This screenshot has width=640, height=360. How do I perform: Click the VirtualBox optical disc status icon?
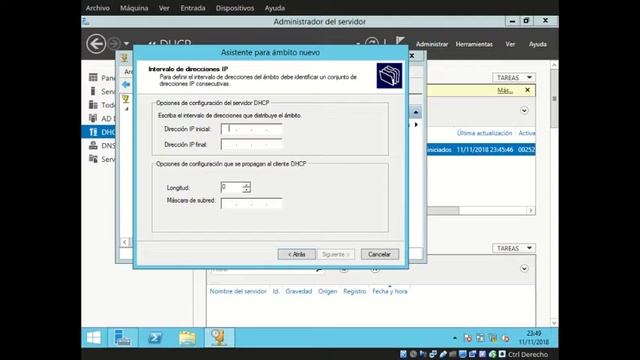[413, 354]
